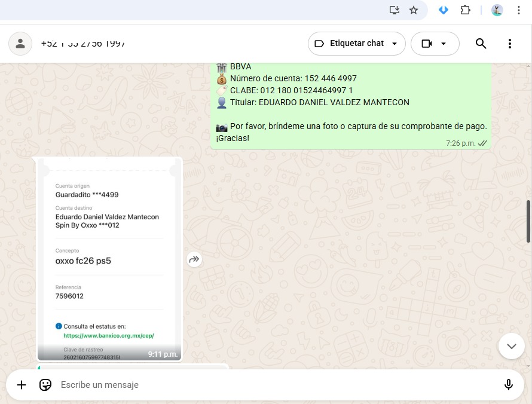This screenshot has height=404, width=532.
Task: Click the chat scrollbar thumb
Action: 528,222
